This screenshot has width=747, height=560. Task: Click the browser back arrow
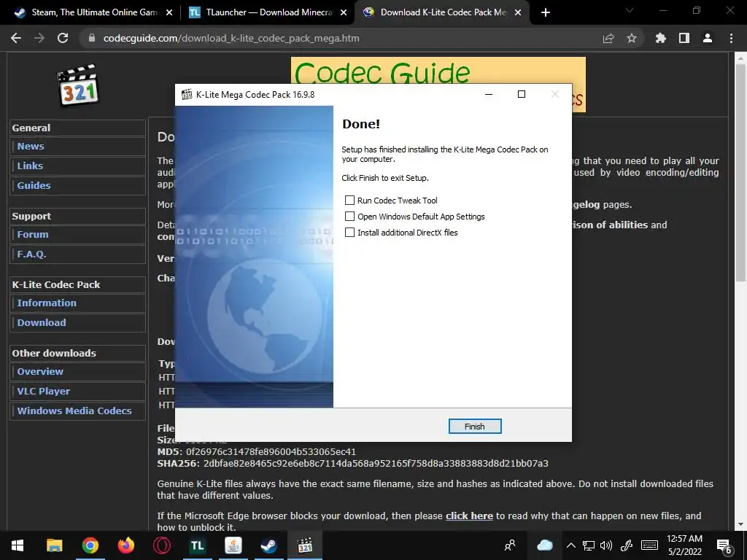tap(16, 38)
